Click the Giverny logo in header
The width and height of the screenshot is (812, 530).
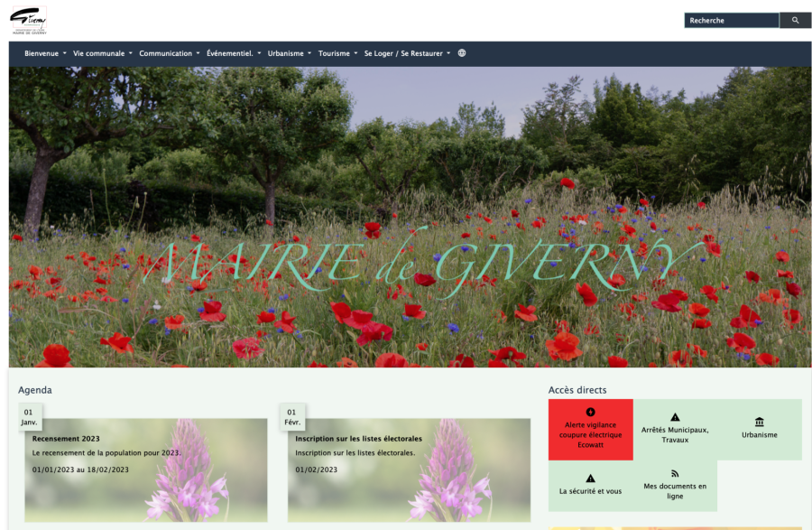28,20
